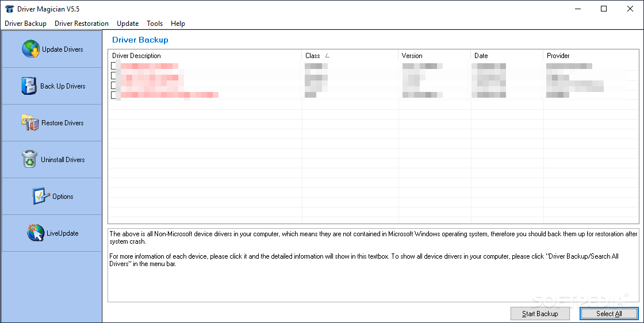Click the LiveUpdate globe cursor icon
Viewport: 644px width, 323px height.
coord(36,233)
